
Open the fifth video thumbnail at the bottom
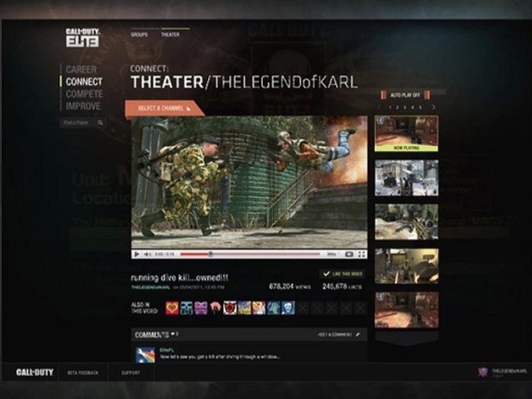click(406, 310)
